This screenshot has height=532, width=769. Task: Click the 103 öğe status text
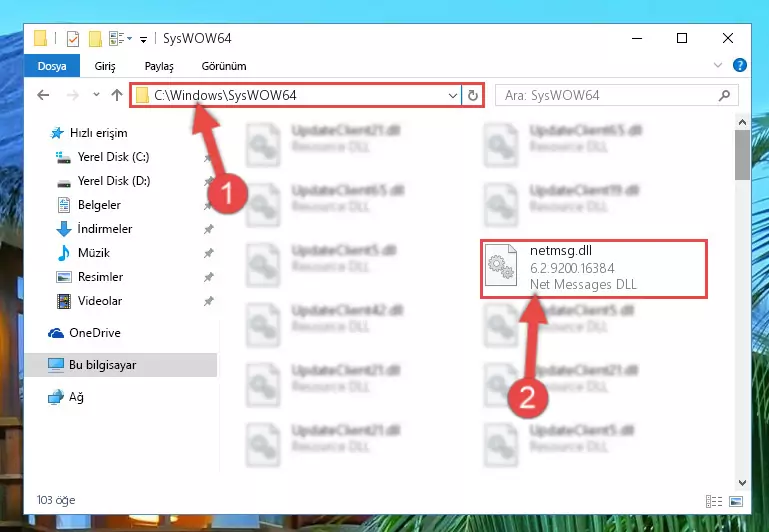pyautogui.click(x=56, y=500)
